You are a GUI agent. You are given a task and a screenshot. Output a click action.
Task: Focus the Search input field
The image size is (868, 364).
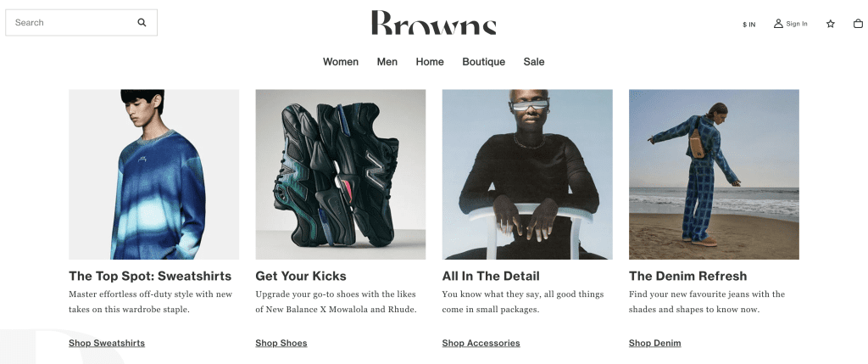(81, 23)
